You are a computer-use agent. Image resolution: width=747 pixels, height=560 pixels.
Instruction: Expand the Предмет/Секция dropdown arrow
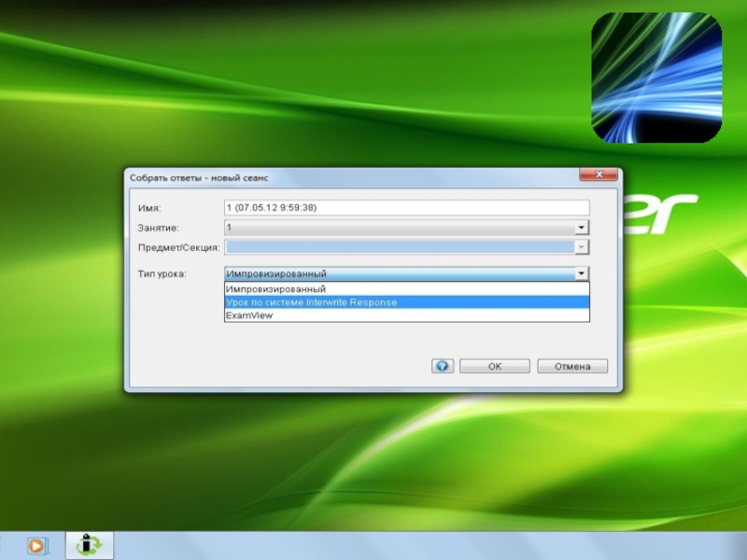click(581, 247)
